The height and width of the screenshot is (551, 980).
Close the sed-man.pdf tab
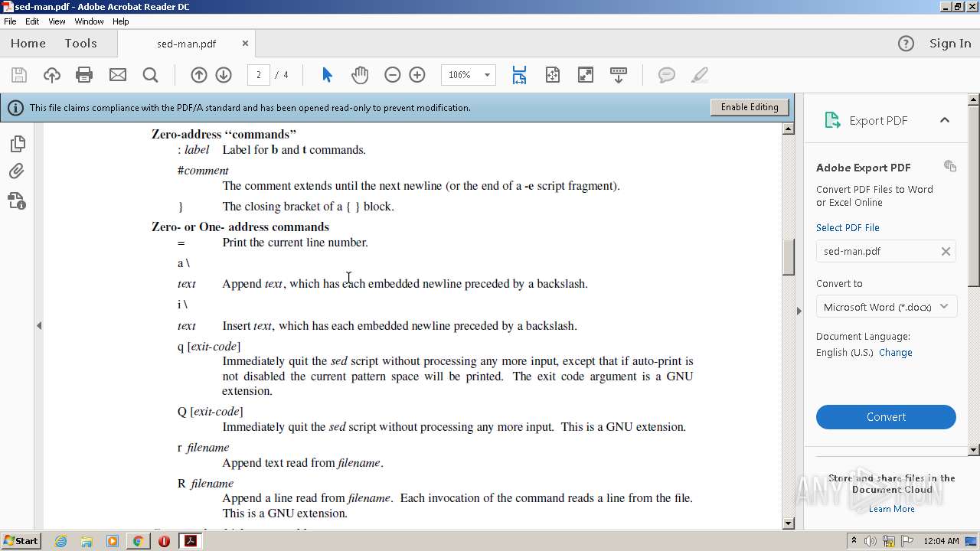(245, 44)
